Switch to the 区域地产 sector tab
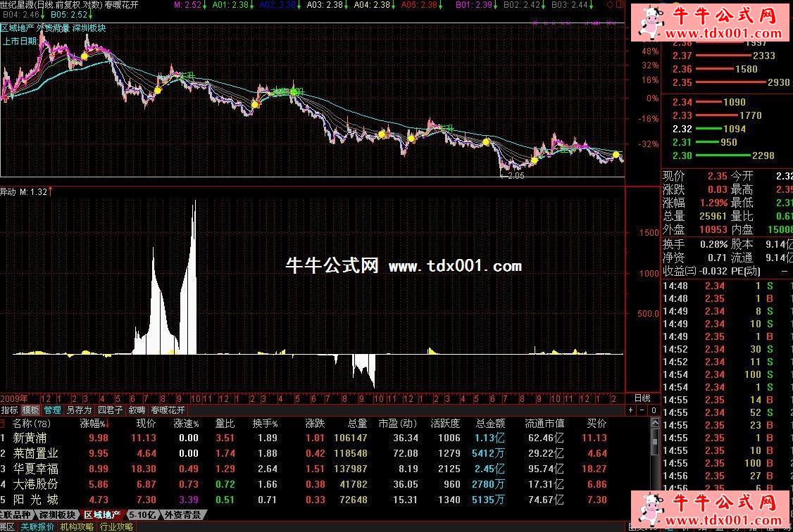 (x=101, y=515)
